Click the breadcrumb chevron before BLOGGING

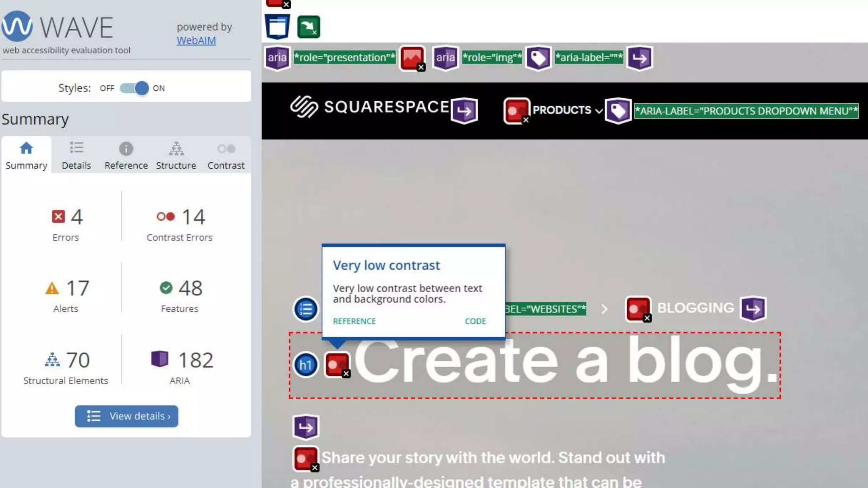tap(604, 309)
